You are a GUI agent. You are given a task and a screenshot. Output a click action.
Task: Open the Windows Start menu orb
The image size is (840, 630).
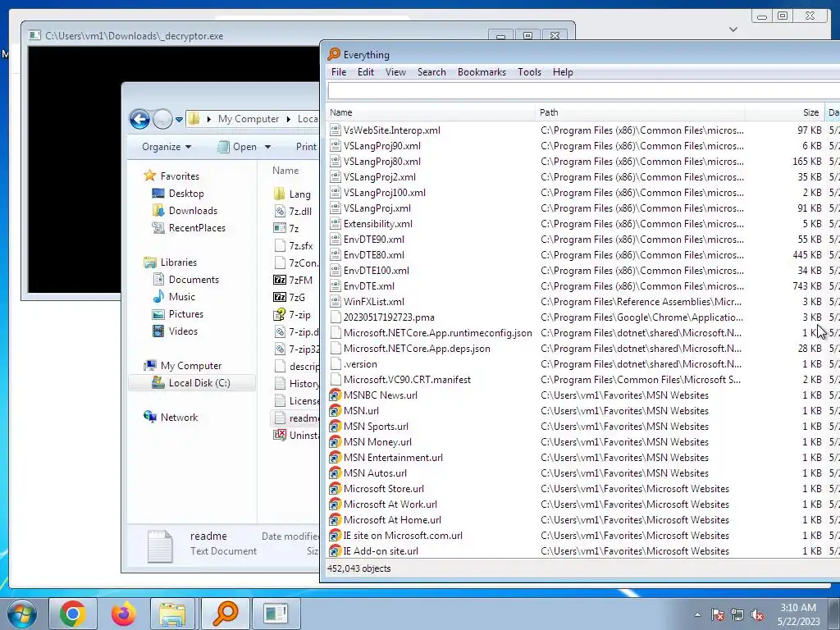[x=21, y=614]
